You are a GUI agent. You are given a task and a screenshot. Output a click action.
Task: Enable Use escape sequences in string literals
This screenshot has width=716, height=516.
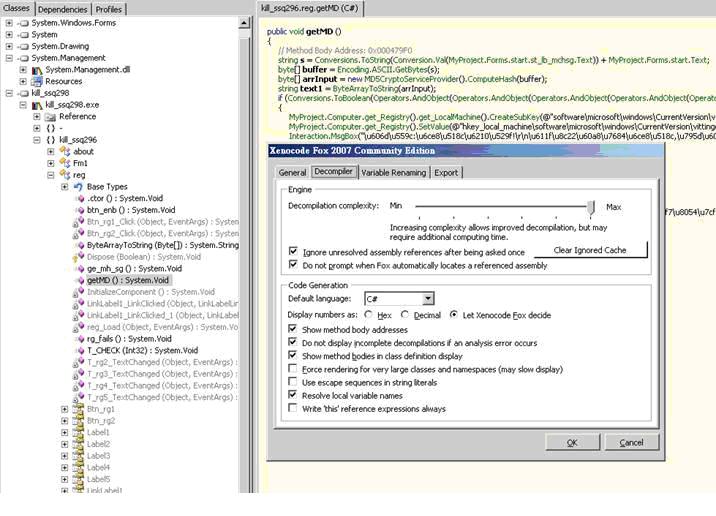pos(293,381)
